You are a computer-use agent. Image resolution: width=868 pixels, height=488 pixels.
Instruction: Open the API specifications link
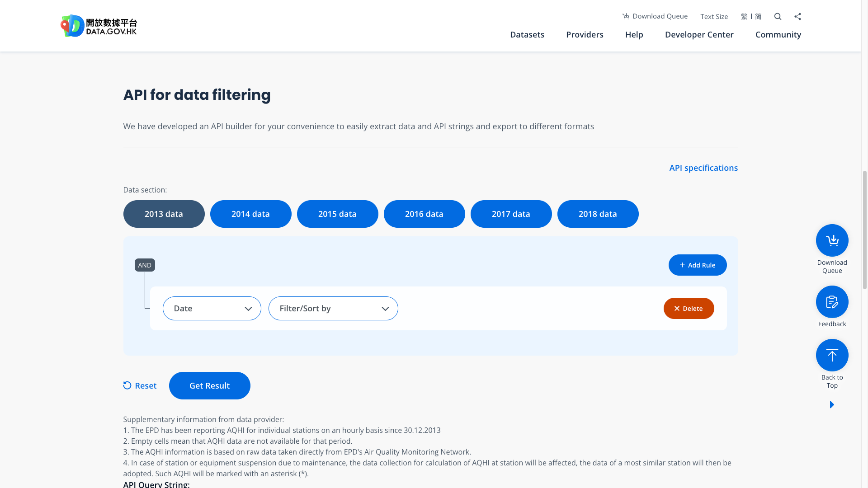[703, 168]
